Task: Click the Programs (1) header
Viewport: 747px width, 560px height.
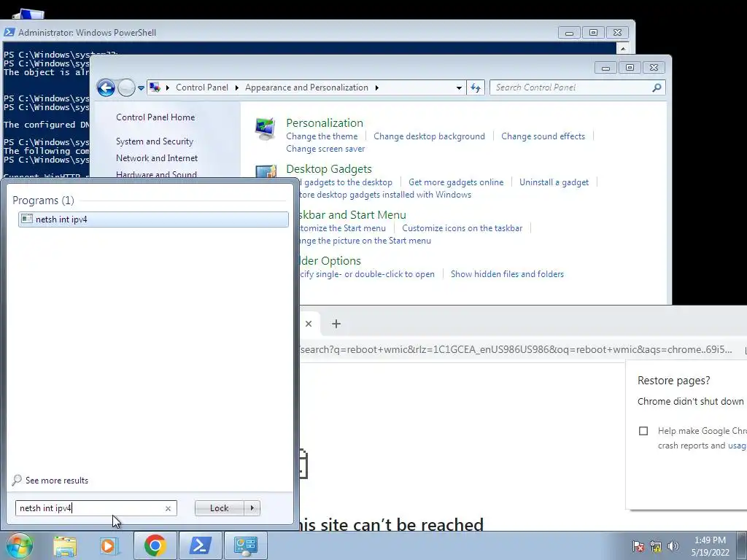Action: tap(43, 201)
